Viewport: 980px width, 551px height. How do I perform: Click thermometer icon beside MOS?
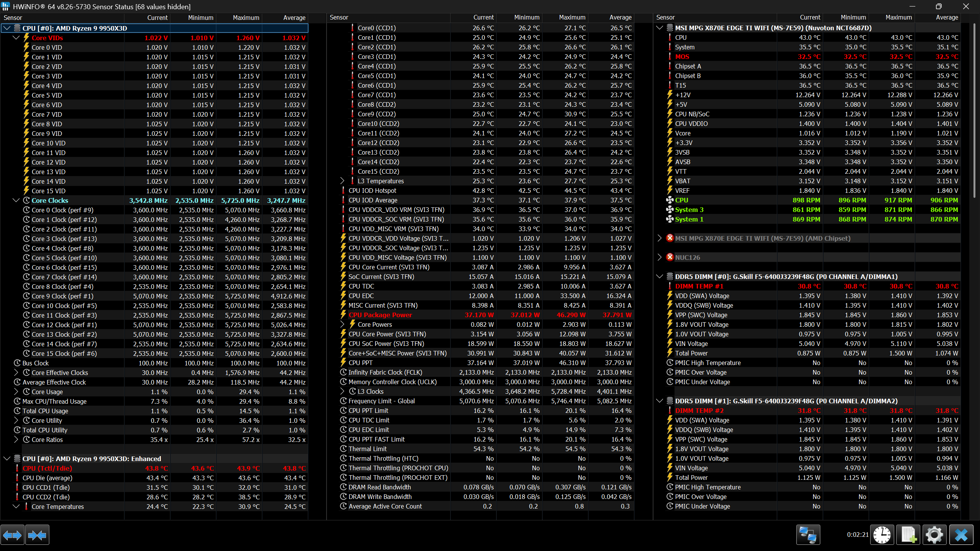point(670,57)
